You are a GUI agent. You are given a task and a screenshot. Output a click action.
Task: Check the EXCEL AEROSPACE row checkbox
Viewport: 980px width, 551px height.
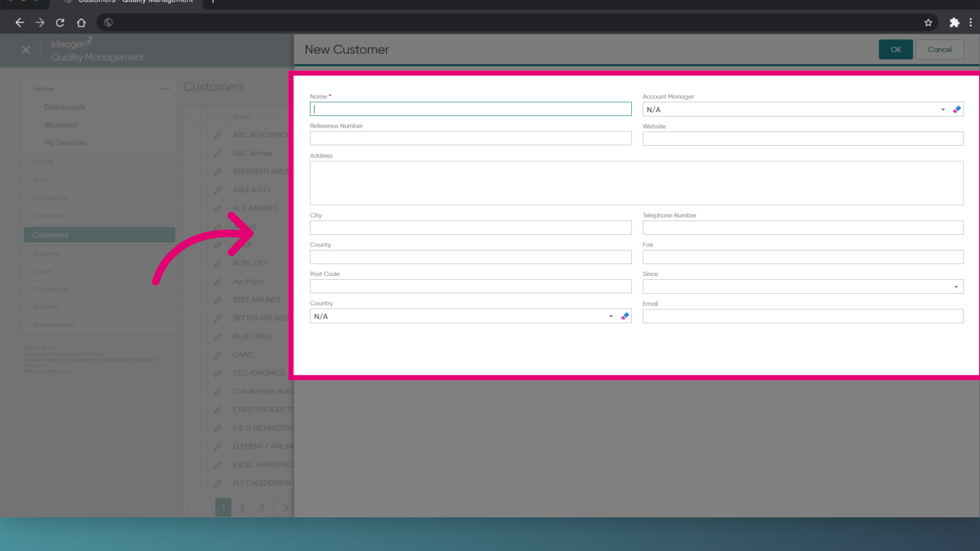pos(195,464)
